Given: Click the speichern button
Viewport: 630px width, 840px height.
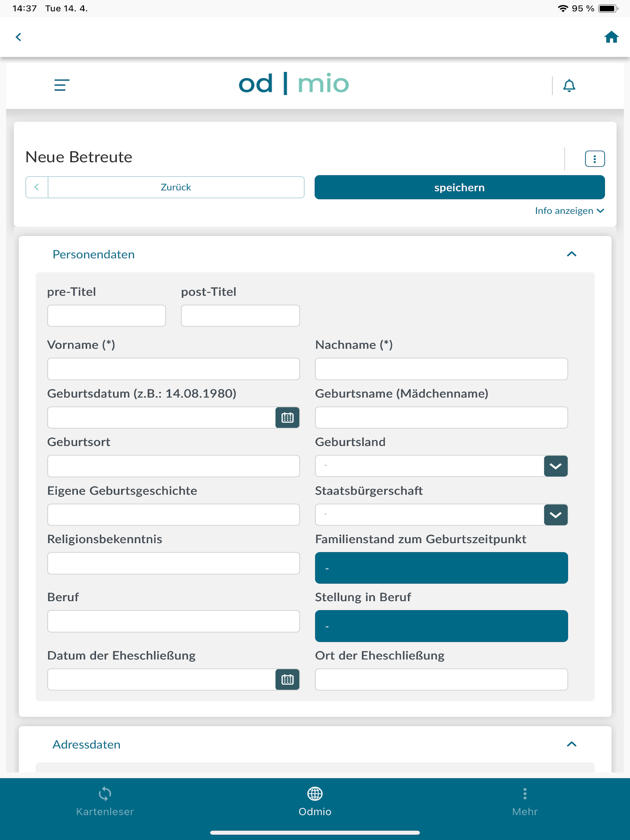Looking at the screenshot, I should click(x=459, y=187).
